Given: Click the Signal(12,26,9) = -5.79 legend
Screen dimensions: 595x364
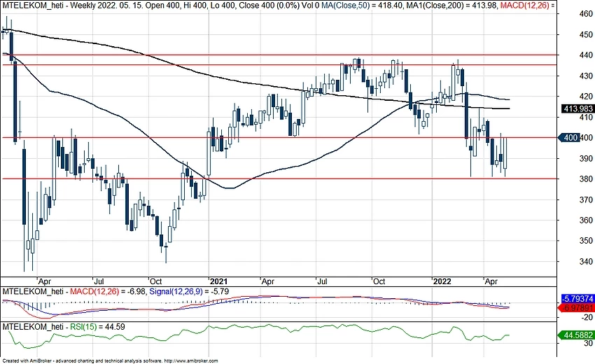Looking at the screenshot, I should point(189,291).
